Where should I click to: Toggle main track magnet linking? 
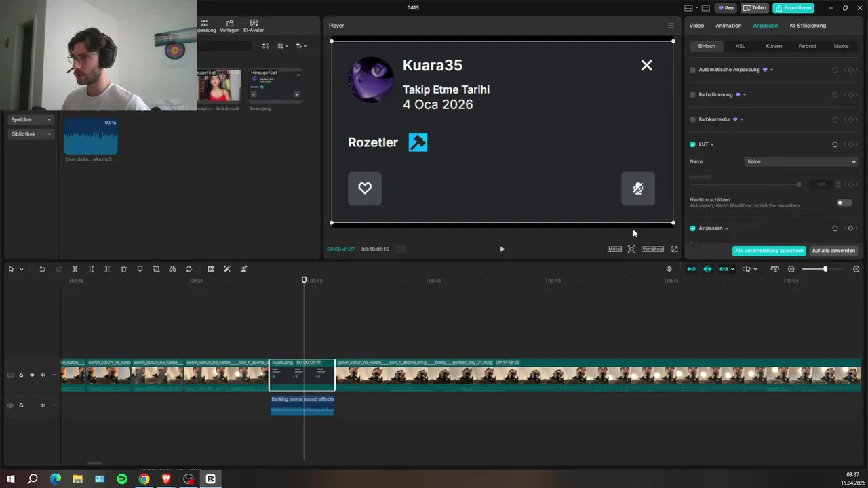click(x=691, y=269)
